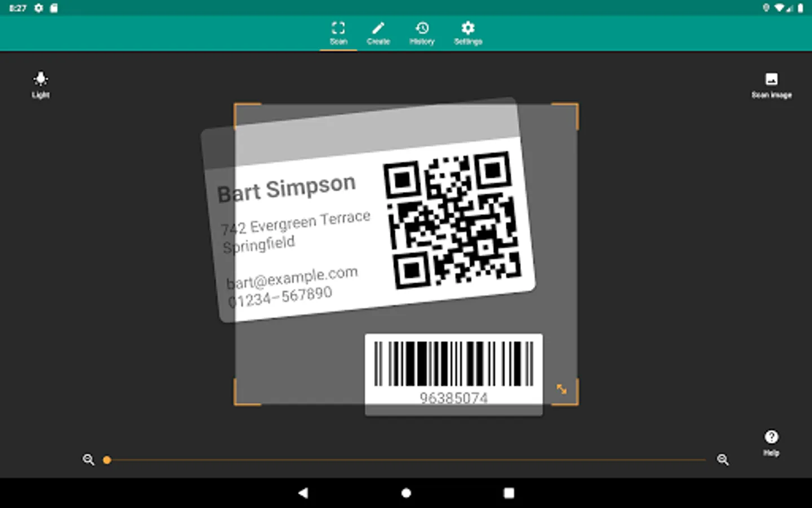812x508 pixels.
Task: Tap the Android home button
Action: (x=406, y=493)
